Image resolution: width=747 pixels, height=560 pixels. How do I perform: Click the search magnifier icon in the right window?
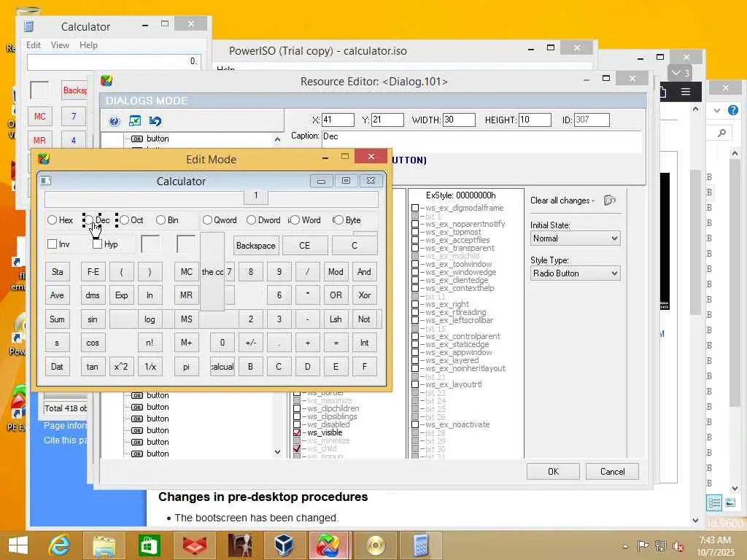point(721,133)
